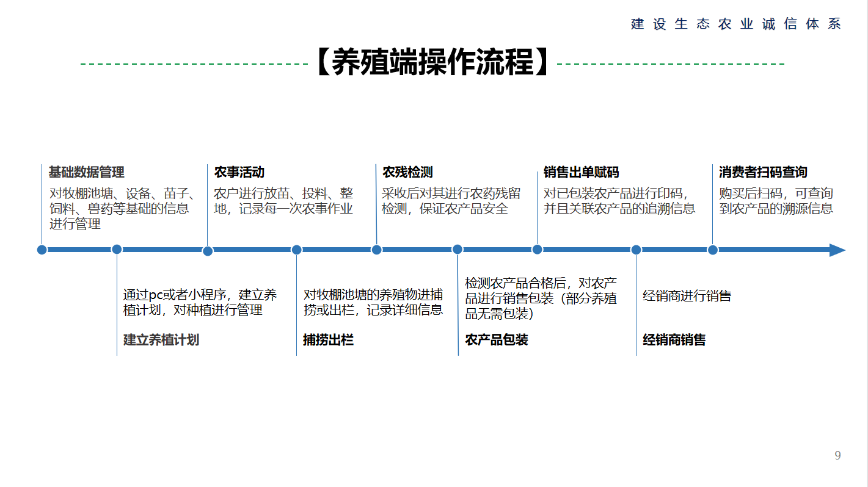The image size is (868, 487).
Task: Select the paragraph starting 对已包装农产品进行印码
Action: [x=619, y=201]
